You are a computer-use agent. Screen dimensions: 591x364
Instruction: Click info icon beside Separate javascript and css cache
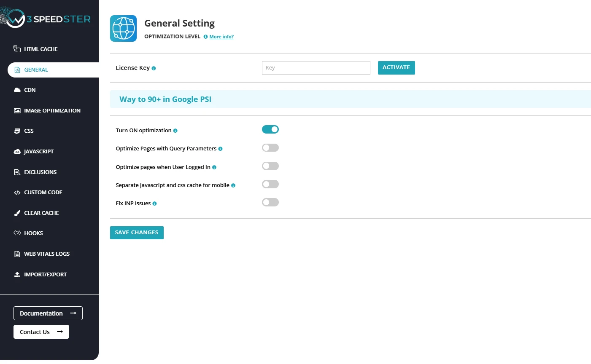pyautogui.click(x=233, y=185)
